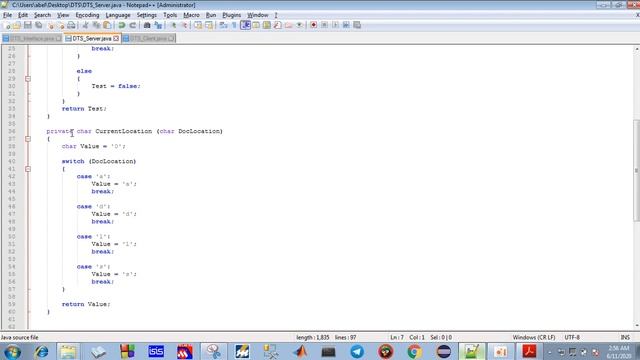Create a new file via toolbar
Image resolution: width=640 pixels, height=360 pixels.
click(7, 25)
